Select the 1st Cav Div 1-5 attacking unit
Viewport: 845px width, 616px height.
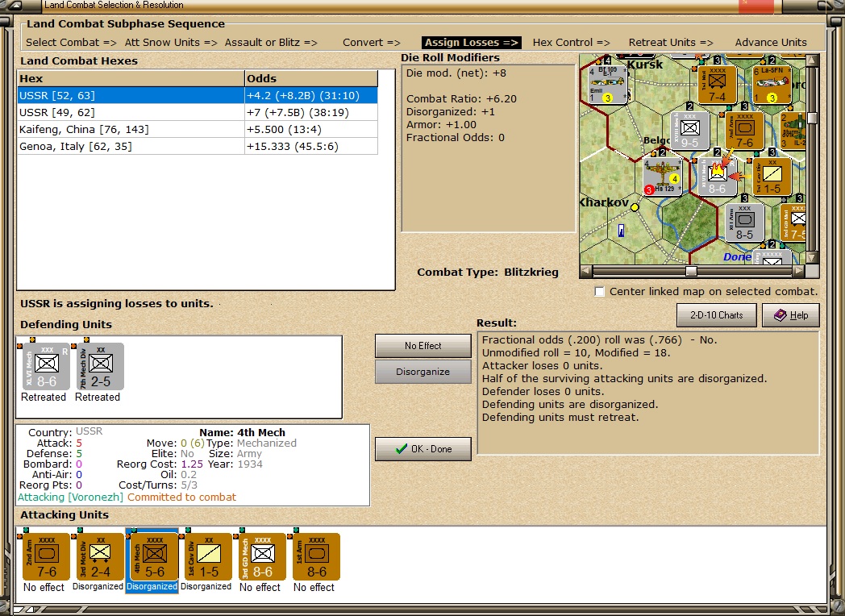click(x=209, y=557)
